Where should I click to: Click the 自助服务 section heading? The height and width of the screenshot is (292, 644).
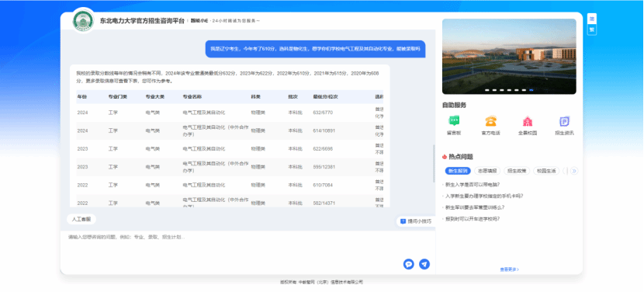pos(454,106)
